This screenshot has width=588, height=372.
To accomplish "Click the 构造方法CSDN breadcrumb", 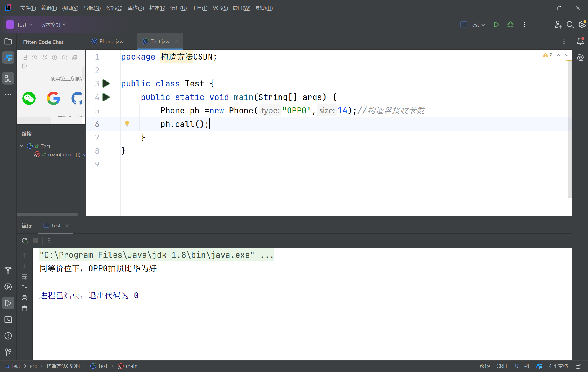I will [63, 366].
